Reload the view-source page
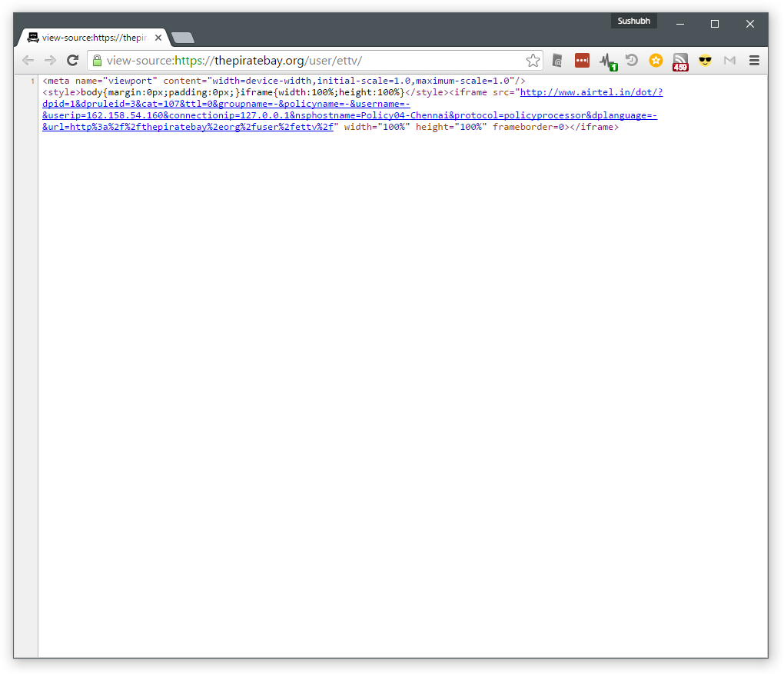This screenshot has height=674, width=784. 72,61
